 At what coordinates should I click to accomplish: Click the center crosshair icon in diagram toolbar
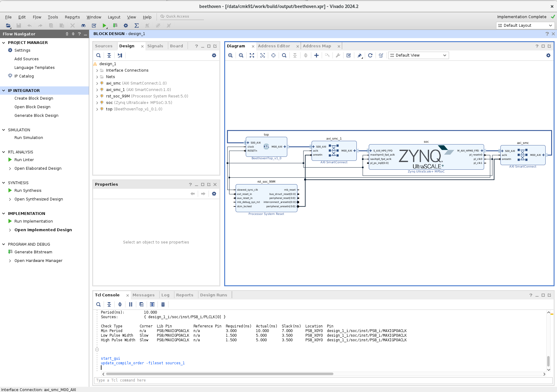click(x=273, y=55)
